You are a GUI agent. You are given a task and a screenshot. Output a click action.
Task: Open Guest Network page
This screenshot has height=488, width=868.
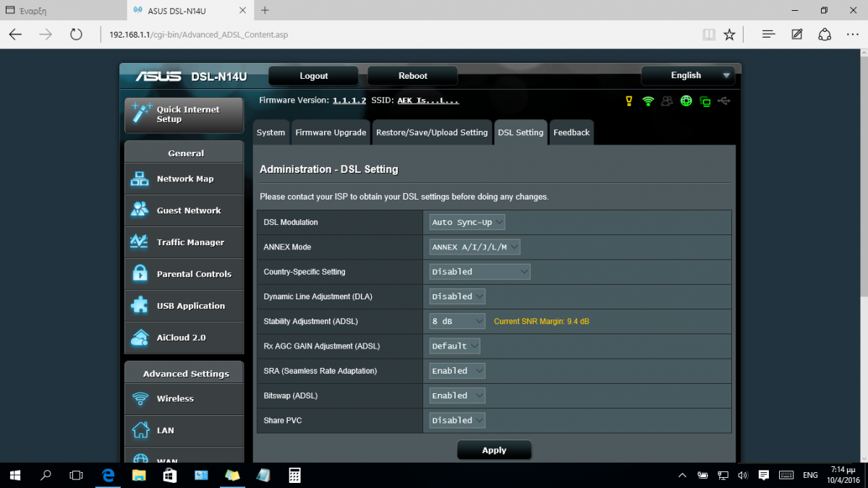pos(184,211)
